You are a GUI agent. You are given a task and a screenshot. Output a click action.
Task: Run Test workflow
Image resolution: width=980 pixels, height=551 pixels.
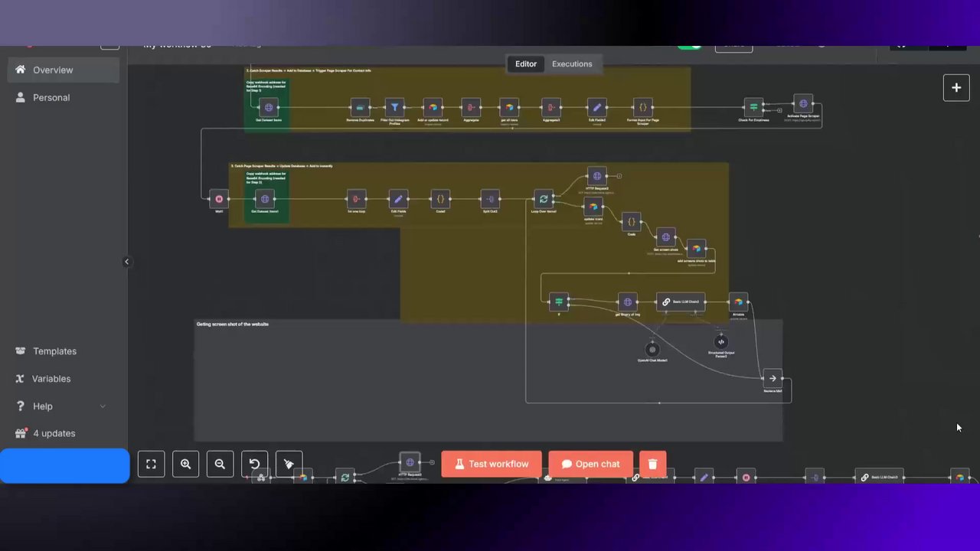click(492, 464)
